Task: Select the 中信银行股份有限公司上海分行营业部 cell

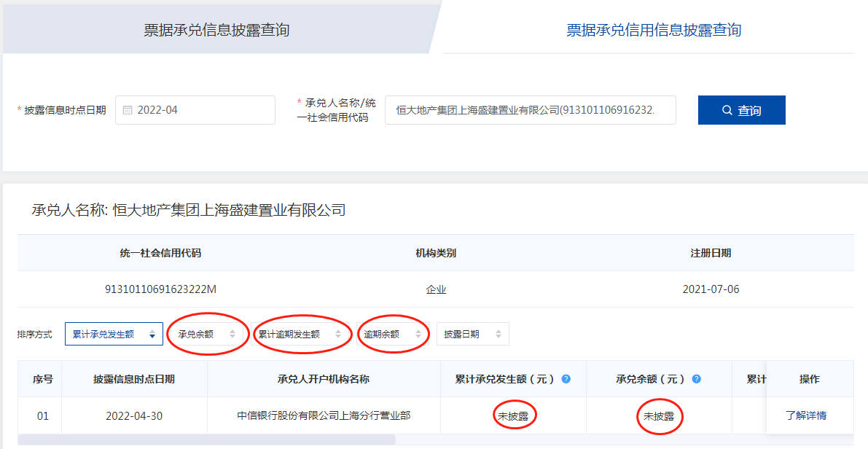Action: 324,415
